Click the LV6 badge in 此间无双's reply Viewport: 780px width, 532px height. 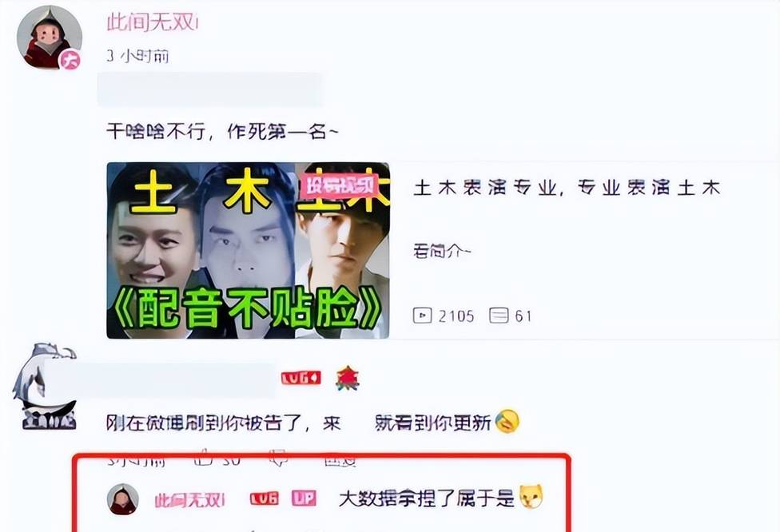pos(265,498)
